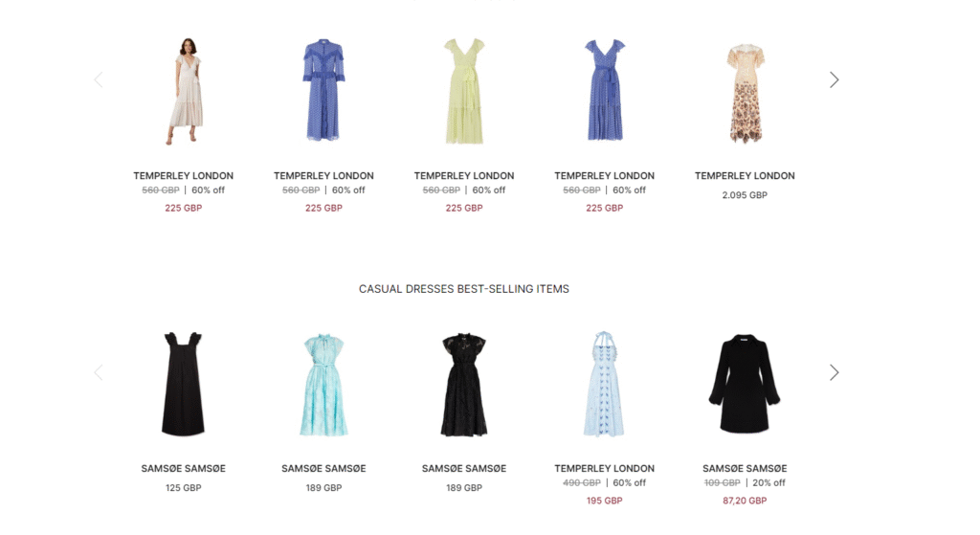Go back in Casual Dresses best-selling carousel
The height and width of the screenshot is (535, 980).
[x=99, y=372]
